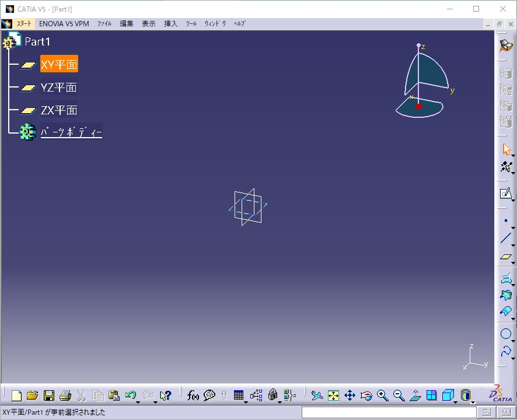This screenshot has height=420, width=517.
Task: Expand the Design Table flyout arrow
Action: (x=246, y=402)
